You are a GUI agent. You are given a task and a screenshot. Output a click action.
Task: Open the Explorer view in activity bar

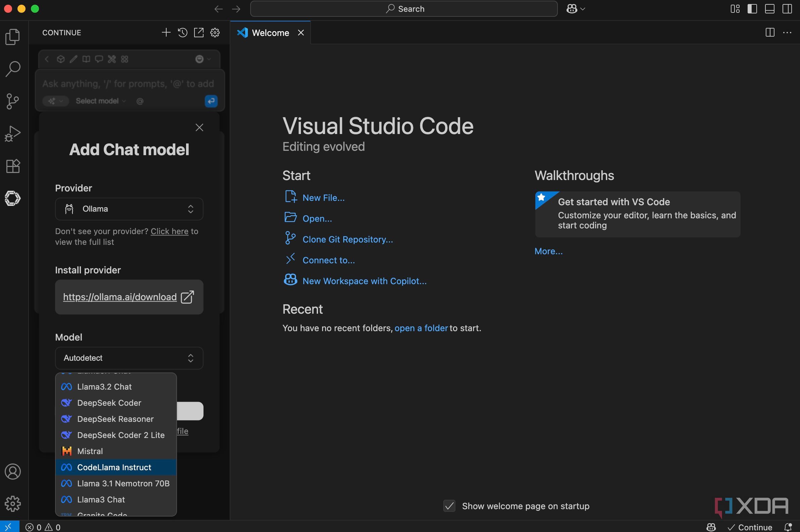point(13,37)
